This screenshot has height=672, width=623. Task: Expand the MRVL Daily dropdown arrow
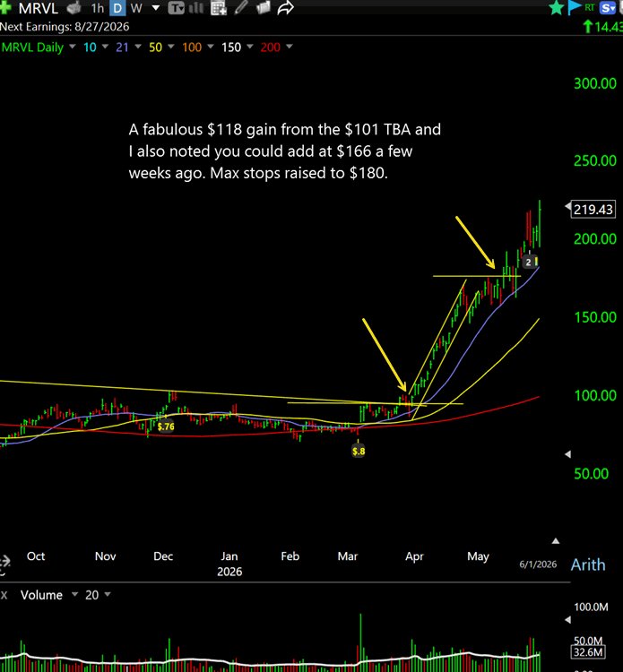[72, 46]
